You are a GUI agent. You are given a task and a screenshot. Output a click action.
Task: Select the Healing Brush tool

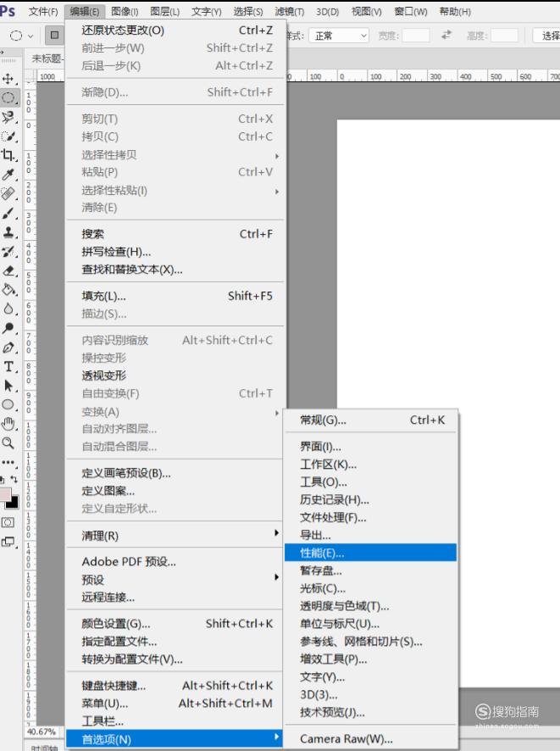[8, 193]
